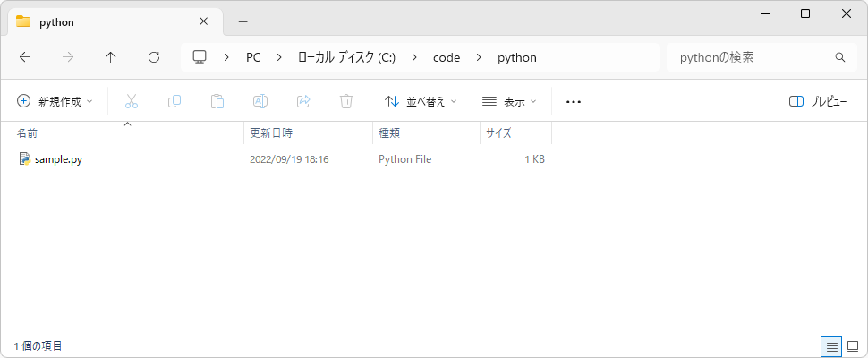The height and width of the screenshot is (358, 868).
Task: Select the python tab
Action: [x=115, y=22]
